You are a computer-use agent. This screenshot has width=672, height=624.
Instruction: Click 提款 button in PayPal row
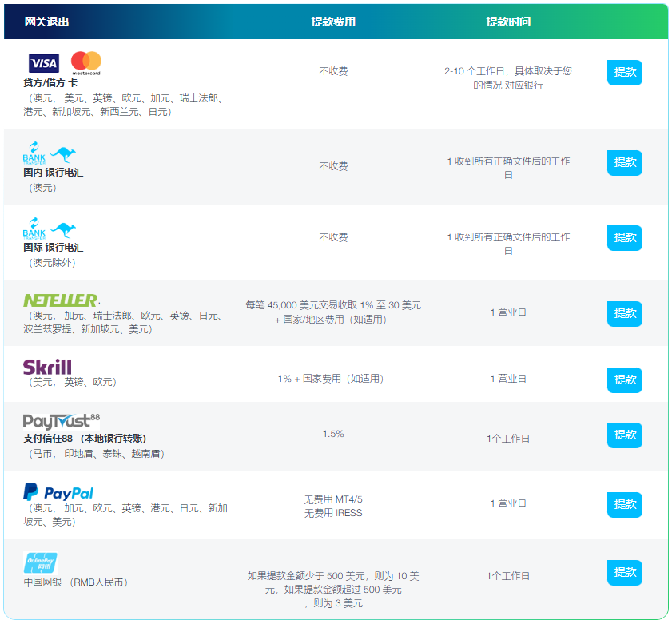pos(624,505)
